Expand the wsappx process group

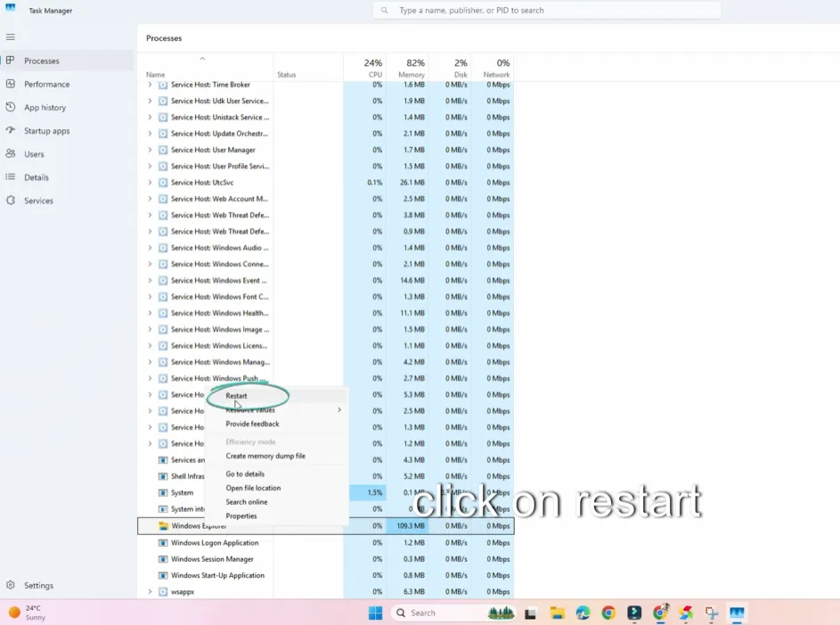(x=150, y=592)
